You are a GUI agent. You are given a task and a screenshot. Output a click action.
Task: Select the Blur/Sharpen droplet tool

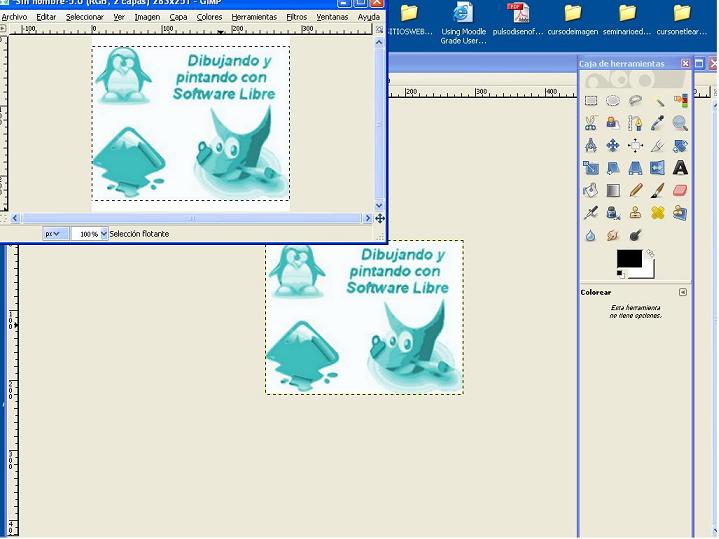tap(591, 235)
